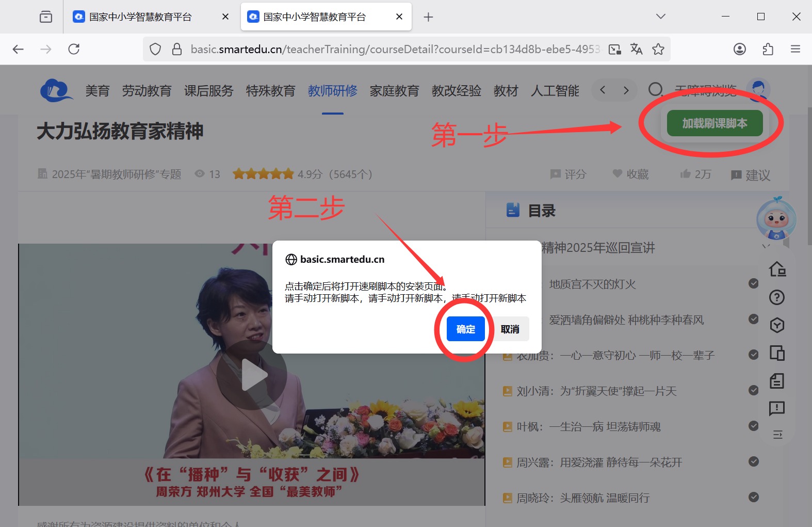
Task: Click the user avatar icon
Action: pos(758,90)
